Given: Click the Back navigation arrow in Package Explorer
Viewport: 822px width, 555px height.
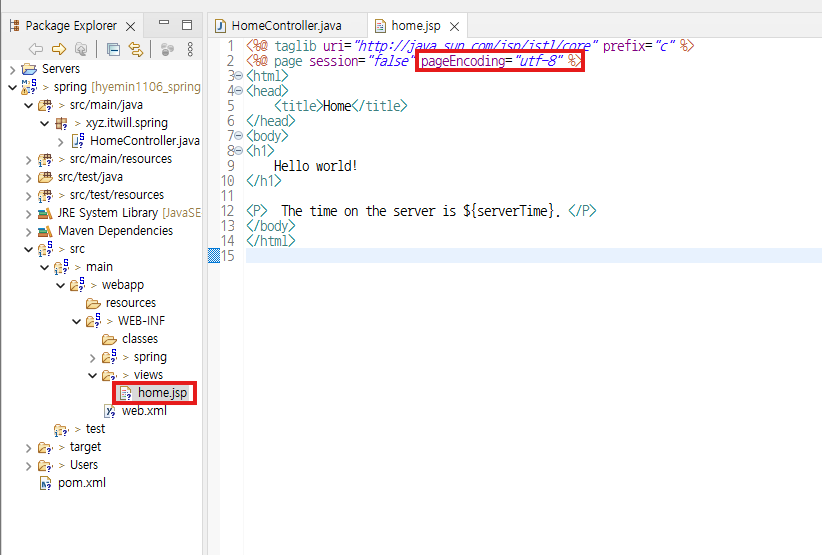Looking at the screenshot, I should pyautogui.click(x=36, y=49).
